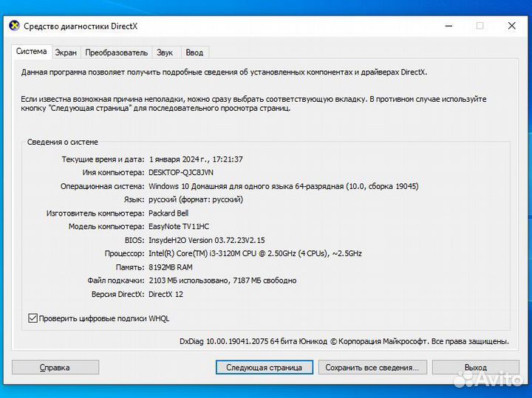Click the Выход button

pos(476,368)
